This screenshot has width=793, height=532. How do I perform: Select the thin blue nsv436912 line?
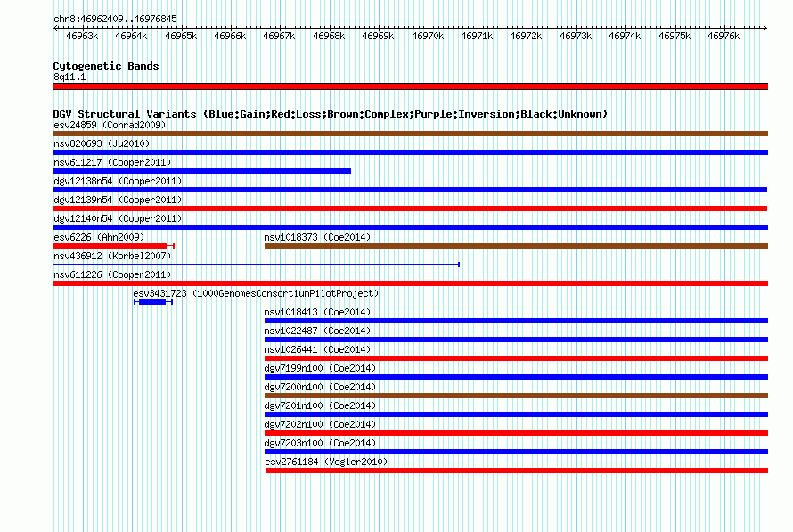click(x=256, y=265)
